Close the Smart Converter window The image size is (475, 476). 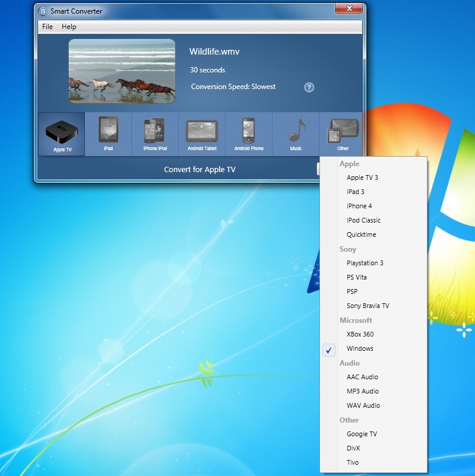349,8
